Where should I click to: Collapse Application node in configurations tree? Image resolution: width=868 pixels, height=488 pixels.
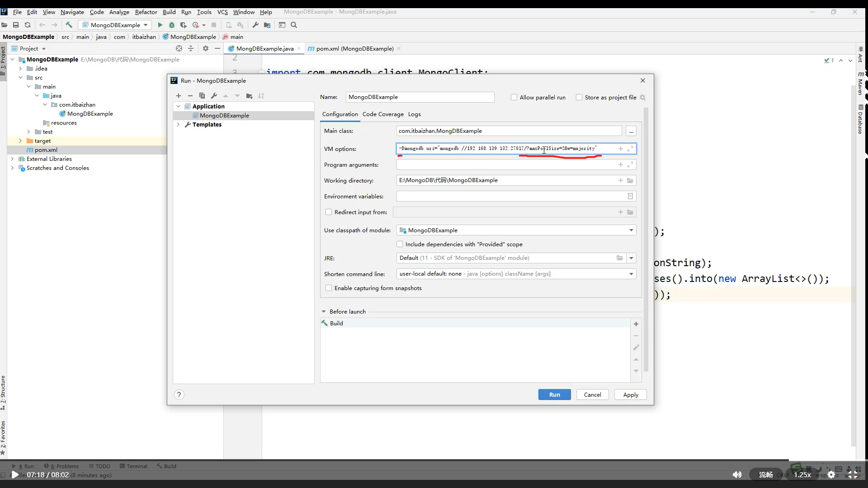click(x=179, y=106)
